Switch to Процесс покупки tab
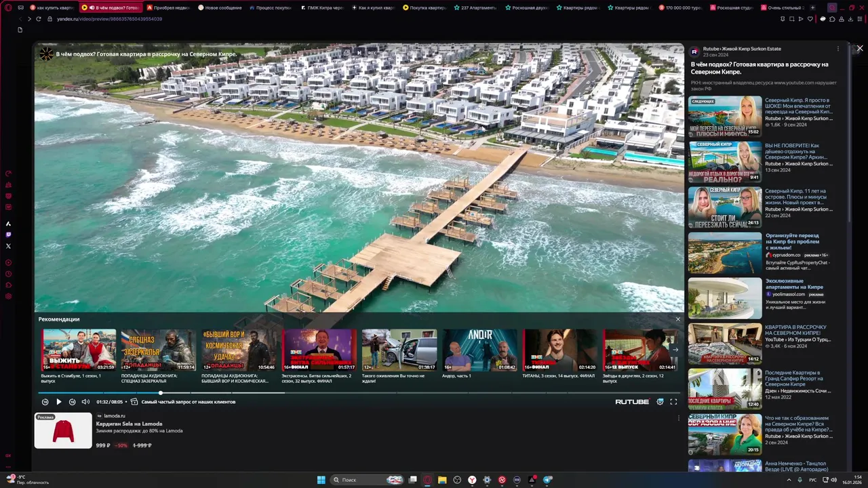Viewport: 868px width, 488px height. click(271, 7)
